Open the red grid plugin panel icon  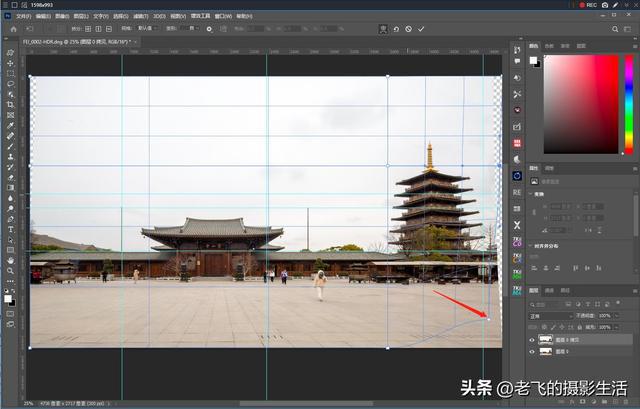click(x=517, y=143)
